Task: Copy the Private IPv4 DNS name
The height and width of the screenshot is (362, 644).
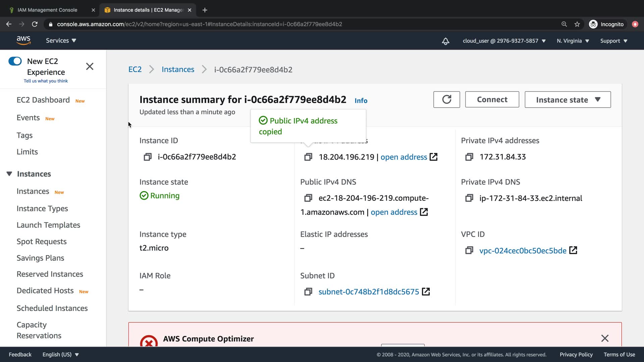Action: point(469,198)
